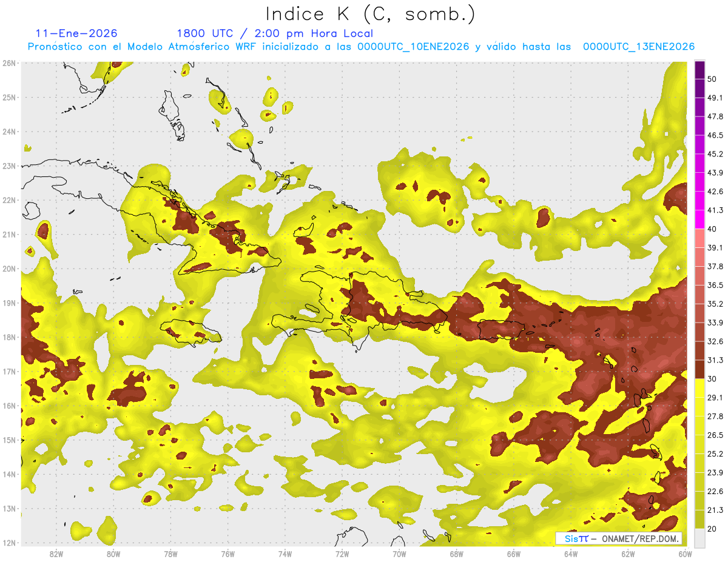
Task: Click the 14N latitude label
Action: click(9, 474)
